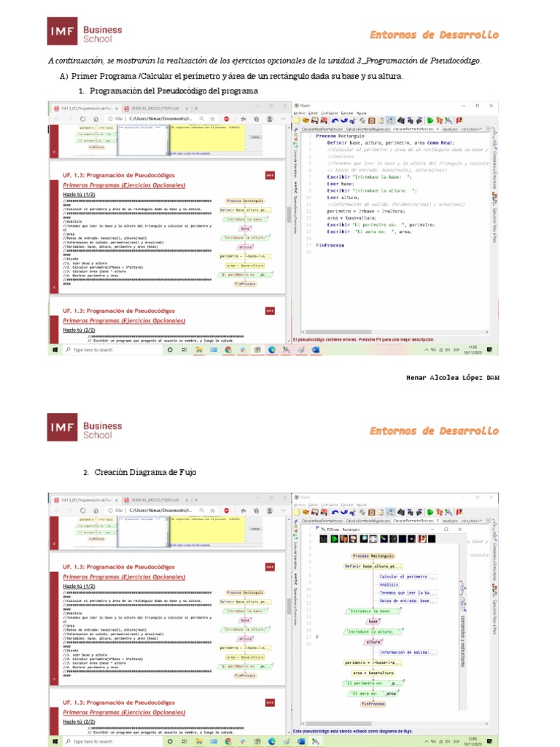The image size is (560, 747).
Task: Click PSeInt help icon in flow diagram screenshot
Action: point(459,512)
